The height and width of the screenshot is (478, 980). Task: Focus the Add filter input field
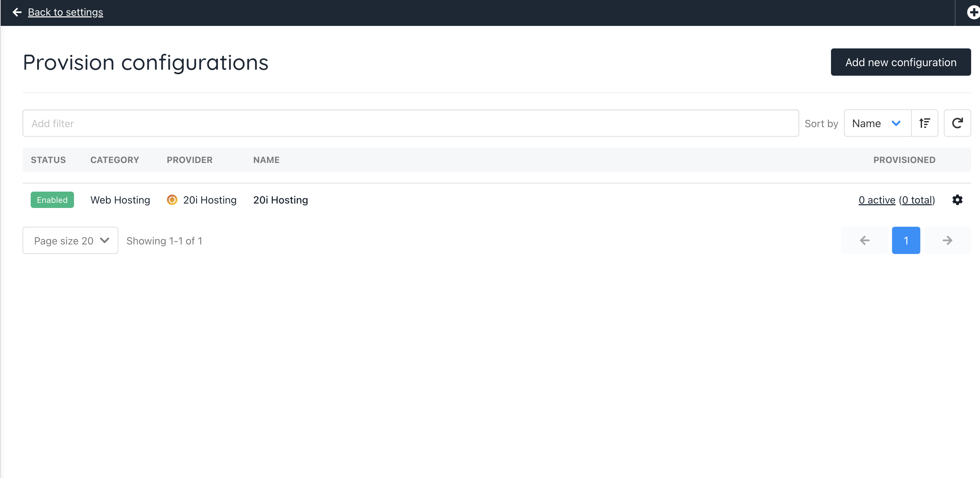point(410,123)
